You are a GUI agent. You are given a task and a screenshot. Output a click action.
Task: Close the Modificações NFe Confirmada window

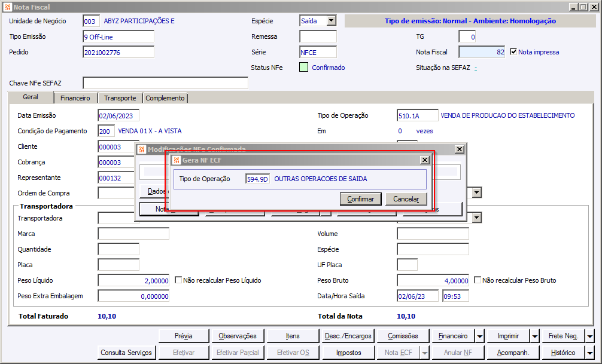(459, 149)
